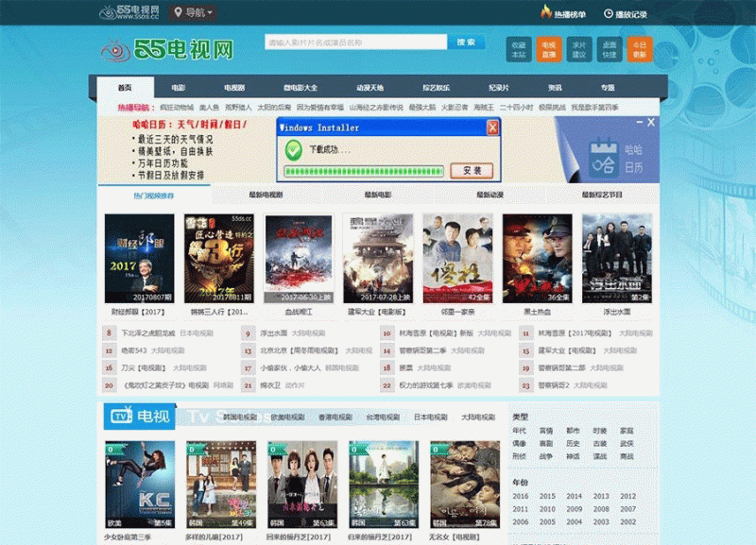Click the 古装 genre filter link

click(x=599, y=443)
